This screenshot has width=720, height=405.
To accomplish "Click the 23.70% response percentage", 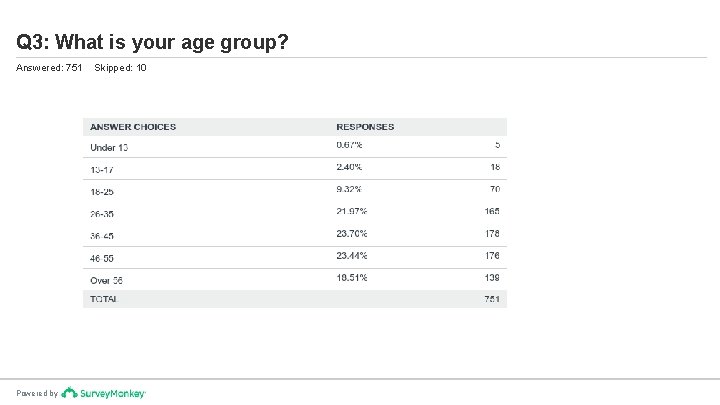I will tap(352, 233).
